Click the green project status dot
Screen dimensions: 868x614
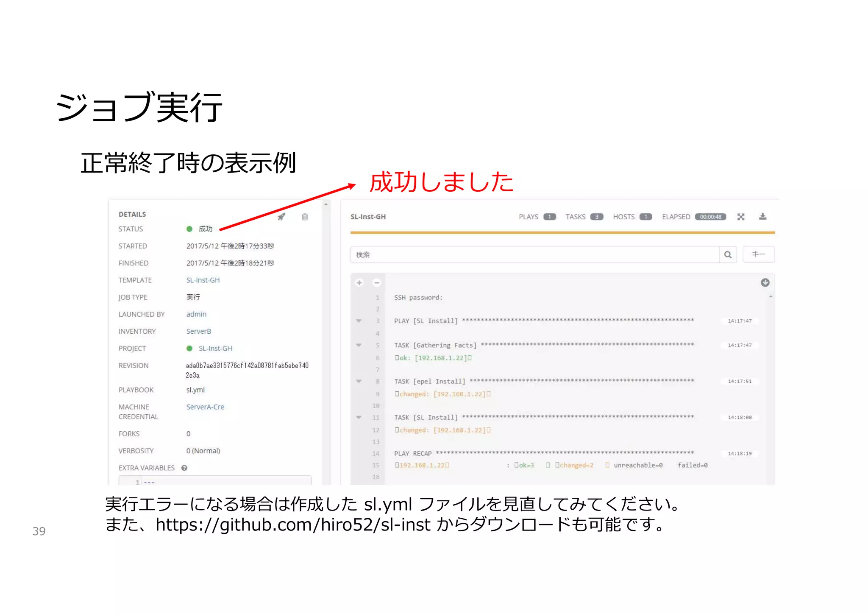(x=189, y=349)
